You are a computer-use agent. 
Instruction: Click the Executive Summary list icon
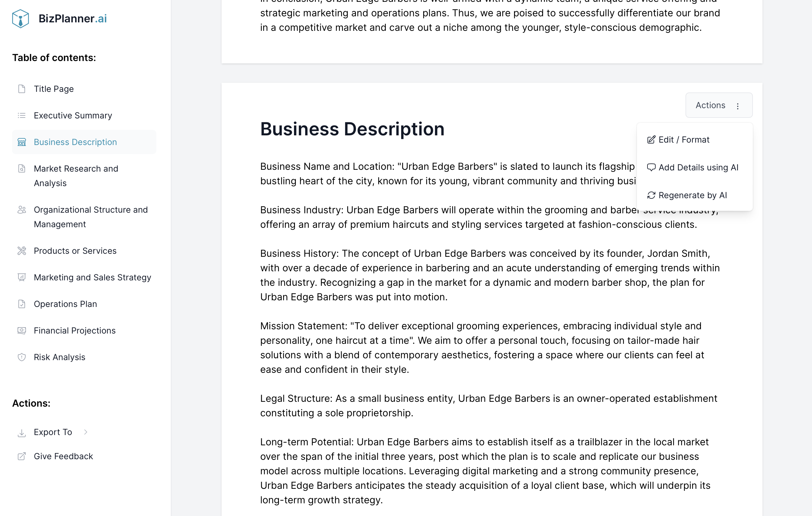pyautogui.click(x=22, y=115)
